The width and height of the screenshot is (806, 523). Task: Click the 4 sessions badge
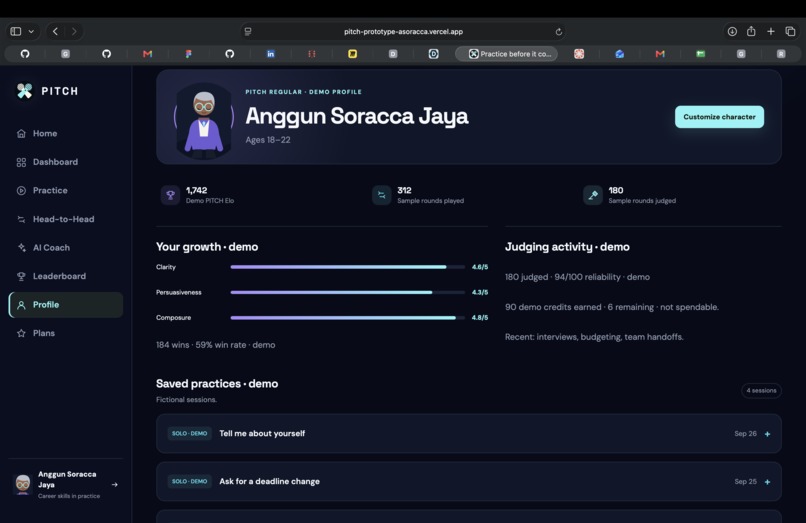coord(761,390)
